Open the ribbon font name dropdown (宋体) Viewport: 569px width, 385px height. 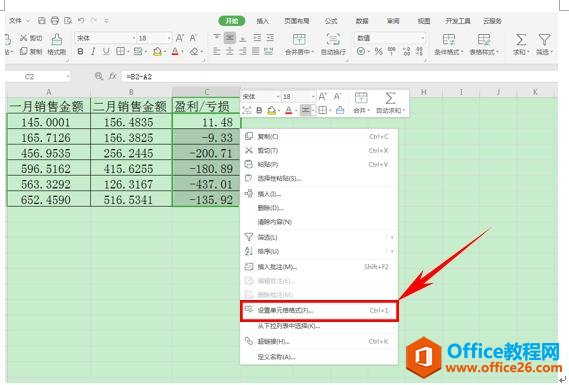click(x=134, y=38)
